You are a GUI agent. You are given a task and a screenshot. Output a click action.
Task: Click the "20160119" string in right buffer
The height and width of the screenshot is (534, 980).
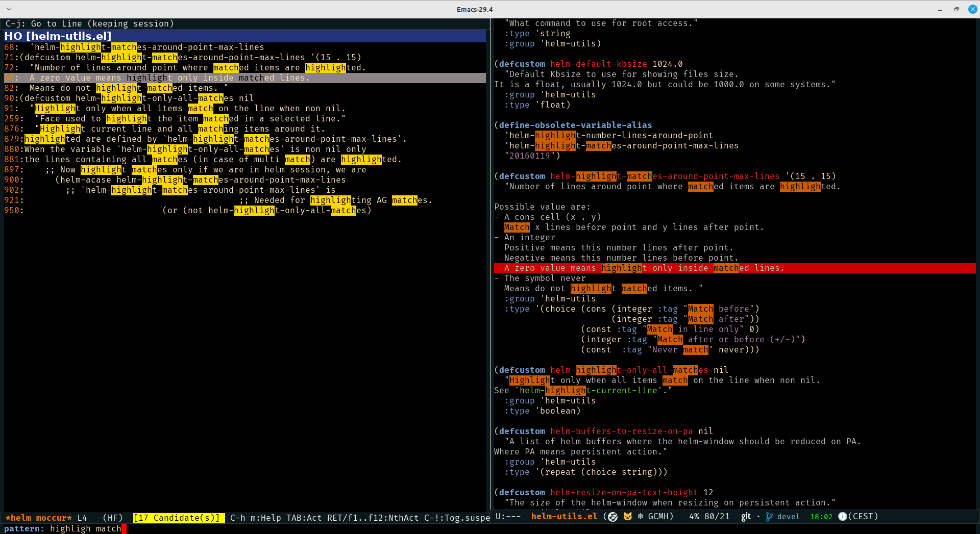point(530,156)
